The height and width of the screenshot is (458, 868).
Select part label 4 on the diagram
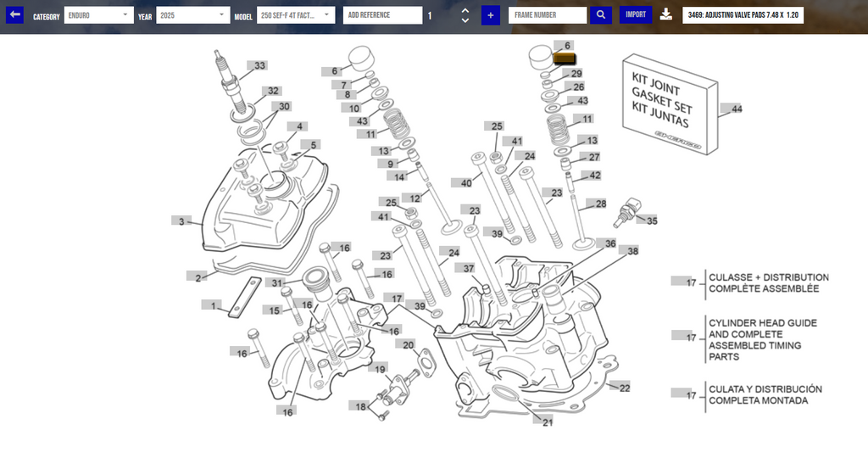298,126
